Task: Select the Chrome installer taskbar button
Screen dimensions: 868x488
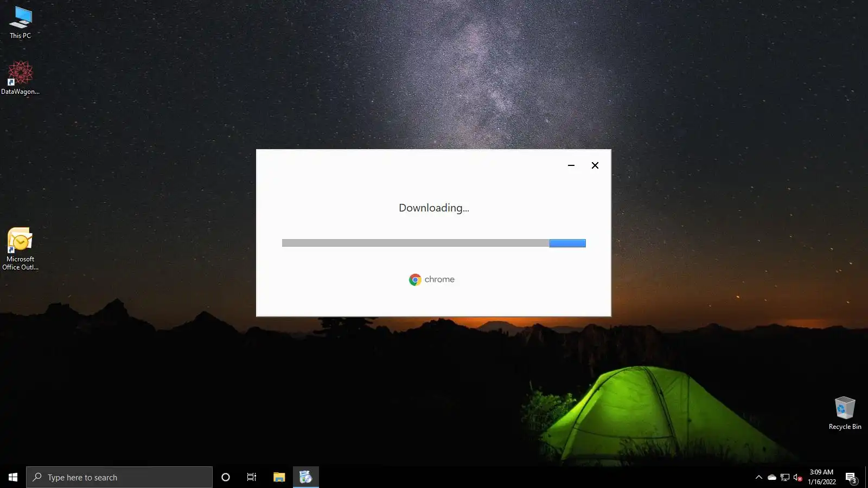Action: tap(306, 477)
